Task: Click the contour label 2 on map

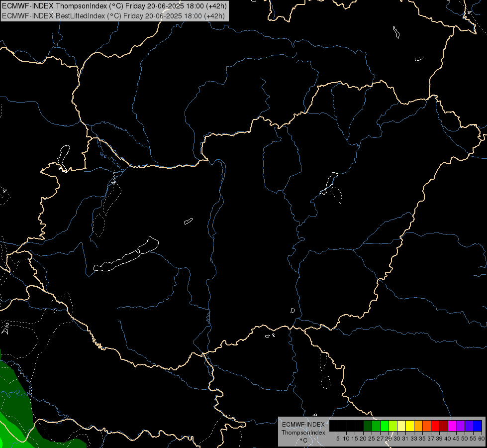Action: 7,325
